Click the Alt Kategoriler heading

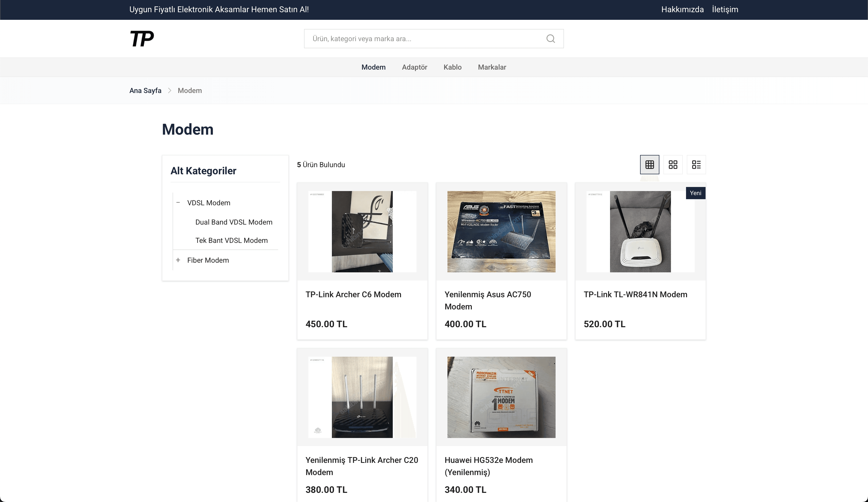pos(203,171)
